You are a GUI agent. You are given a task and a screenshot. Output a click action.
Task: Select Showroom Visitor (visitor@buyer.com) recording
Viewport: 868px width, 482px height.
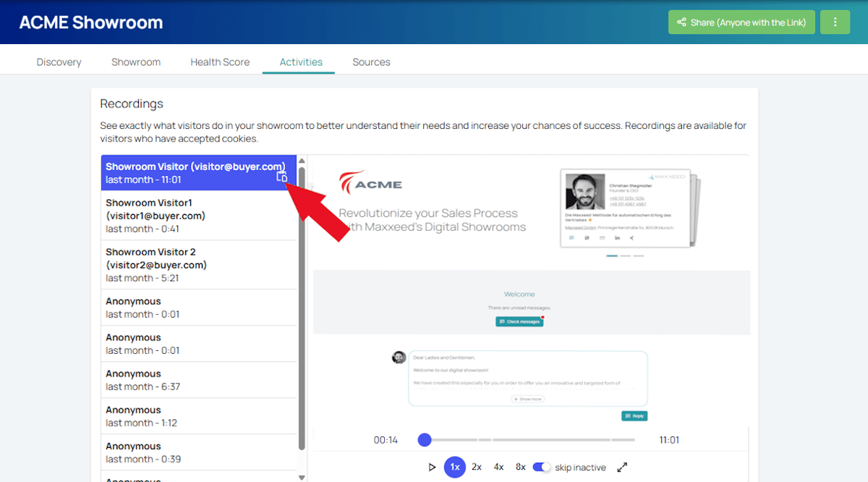pyautogui.click(x=199, y=173)
